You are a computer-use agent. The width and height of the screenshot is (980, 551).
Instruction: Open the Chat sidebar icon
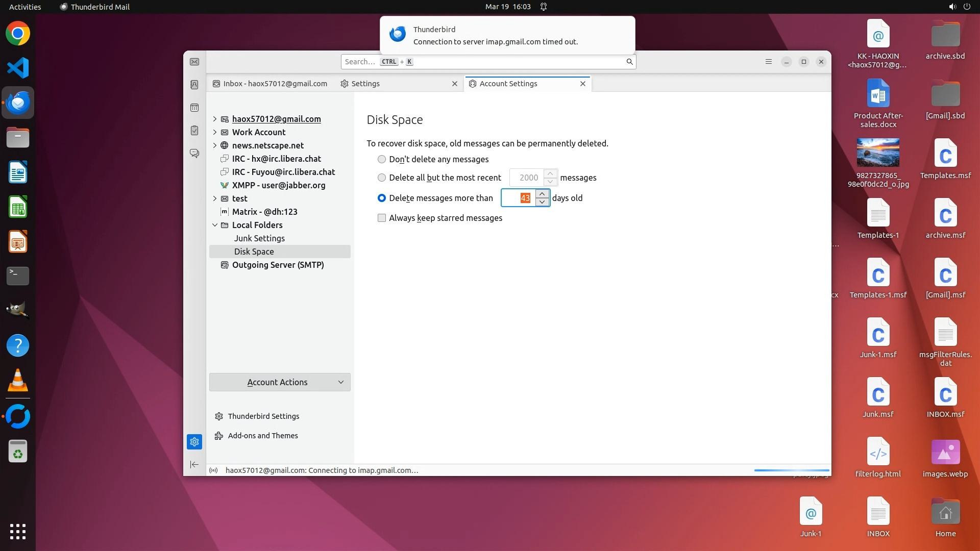(x=194, y=153)
